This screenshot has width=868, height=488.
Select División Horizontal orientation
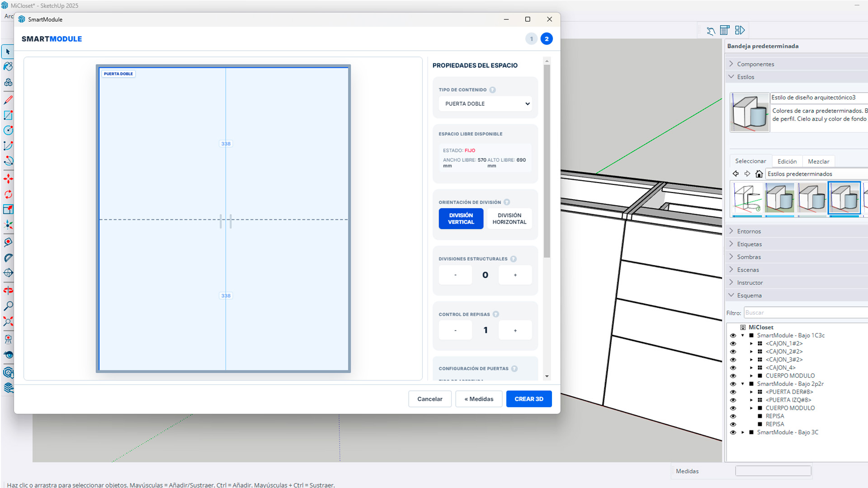click(x=509, y=219)
